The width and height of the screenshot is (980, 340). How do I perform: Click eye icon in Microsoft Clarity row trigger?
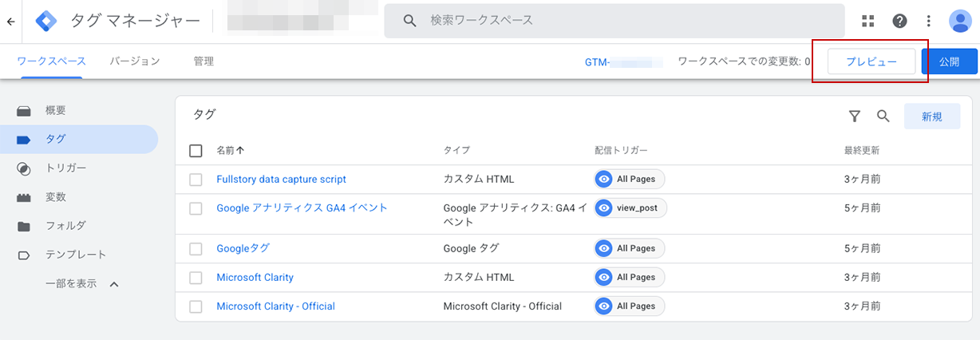point(604,277)
